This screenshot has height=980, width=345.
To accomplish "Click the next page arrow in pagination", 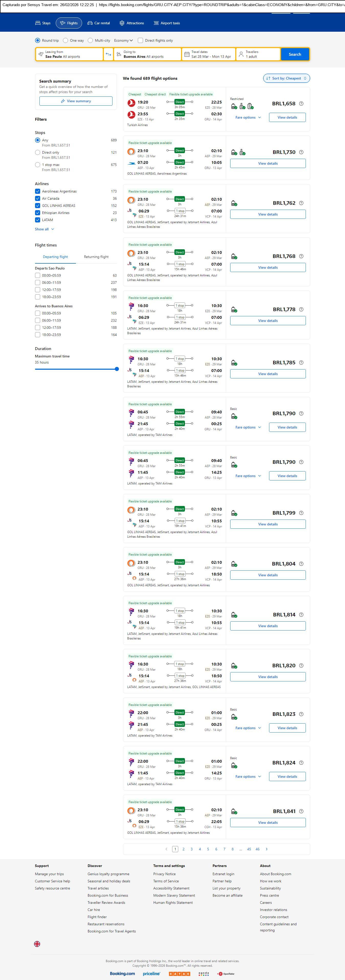I will tap(266, 849).
